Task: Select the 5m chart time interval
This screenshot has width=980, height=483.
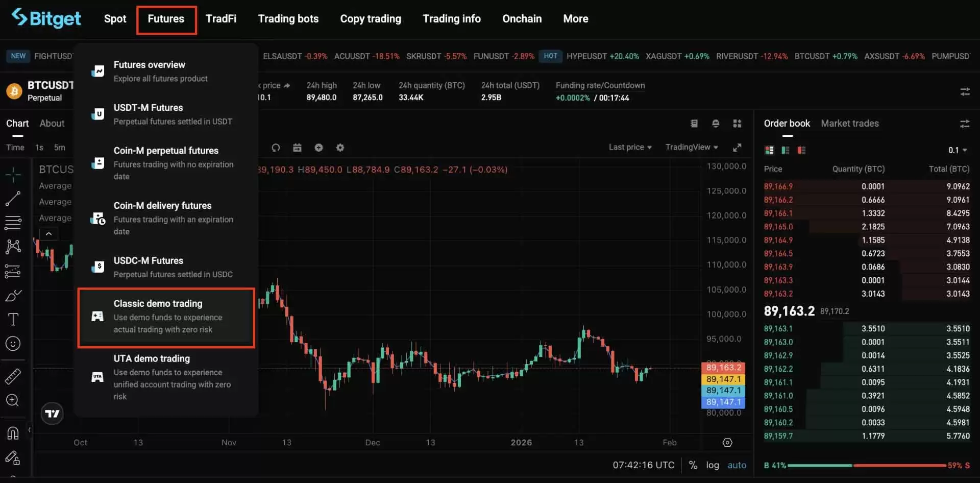Action: point(60,148)
